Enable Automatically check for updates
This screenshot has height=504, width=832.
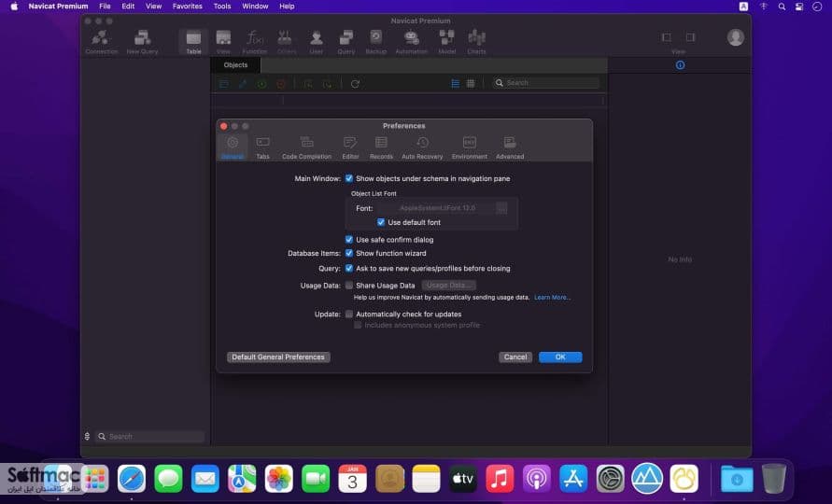[x=349, y=315]
